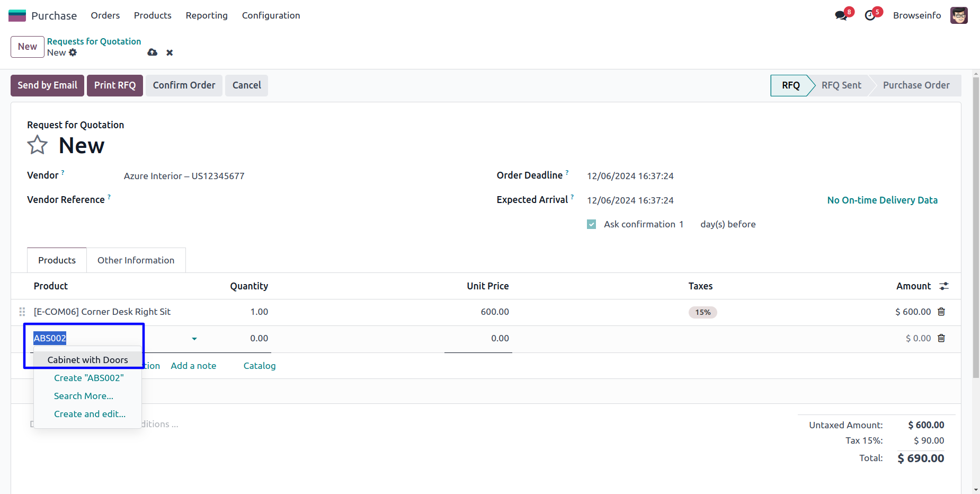
Task: Click the Confirm Order button
Action: click(184, 85)
